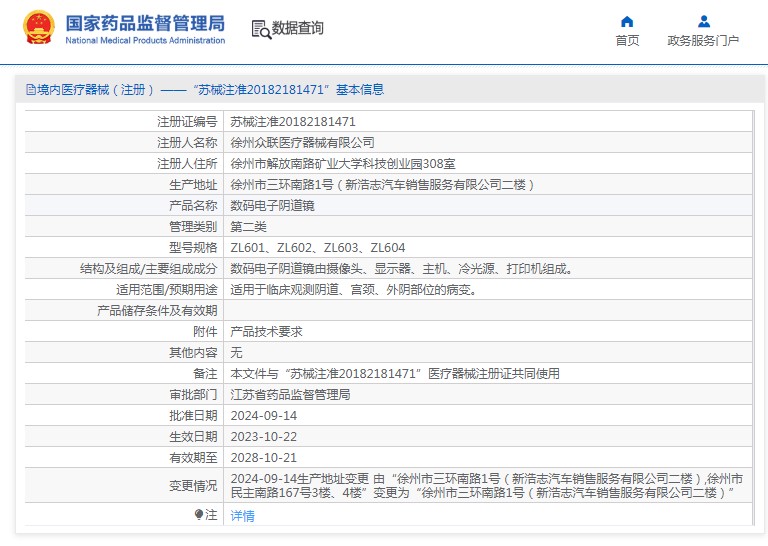
Task: Select 变更情况 change description text
Action: 487,486
